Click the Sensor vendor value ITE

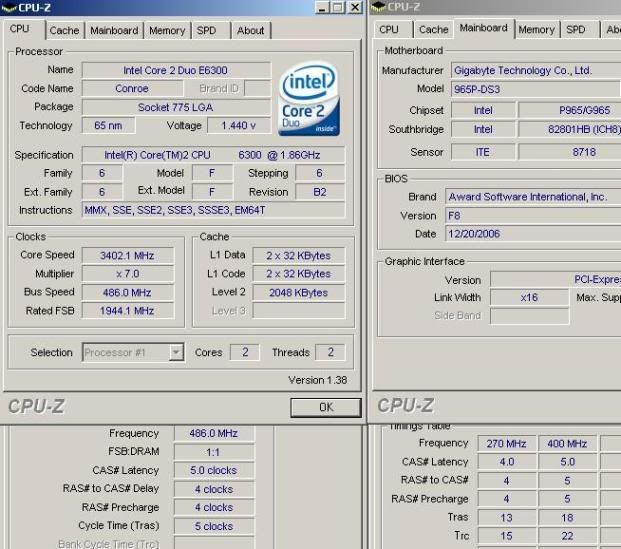483,152
